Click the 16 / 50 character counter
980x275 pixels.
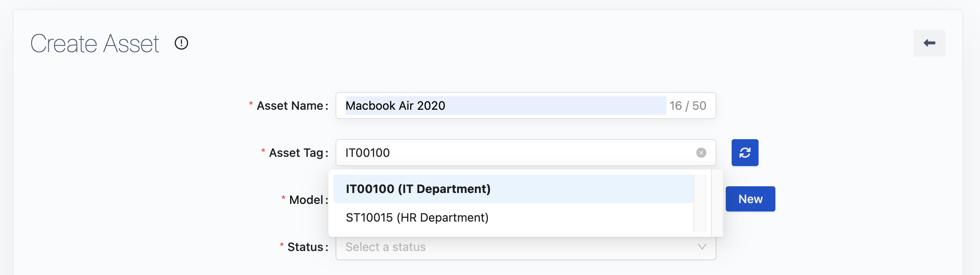click(688, 106)
